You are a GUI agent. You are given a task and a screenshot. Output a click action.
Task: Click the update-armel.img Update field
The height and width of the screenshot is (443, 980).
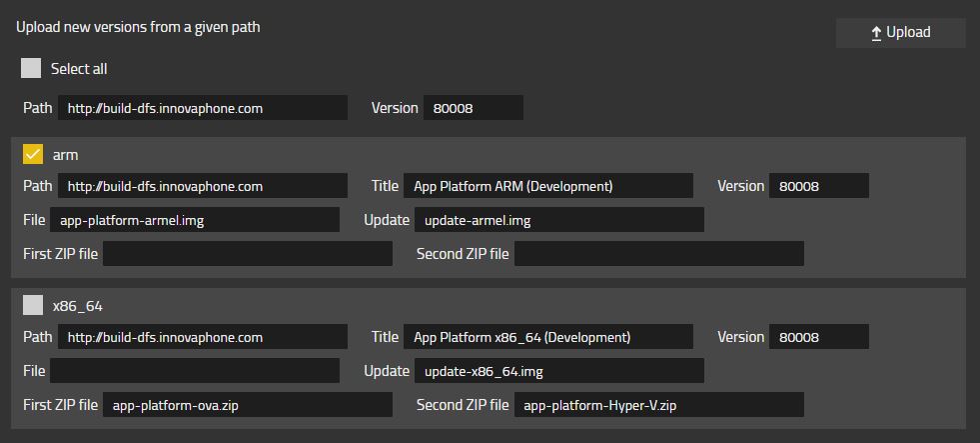(558, 220)
